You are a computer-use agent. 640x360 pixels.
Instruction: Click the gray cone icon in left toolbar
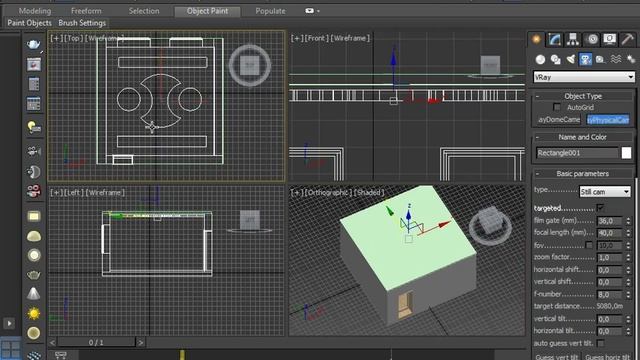click(x=34, y=293)
